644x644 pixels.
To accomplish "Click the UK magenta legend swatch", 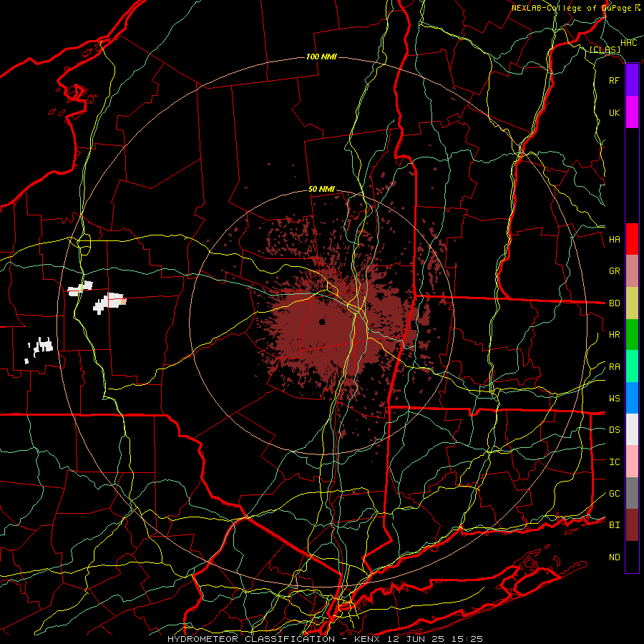I will click(632, 112).
